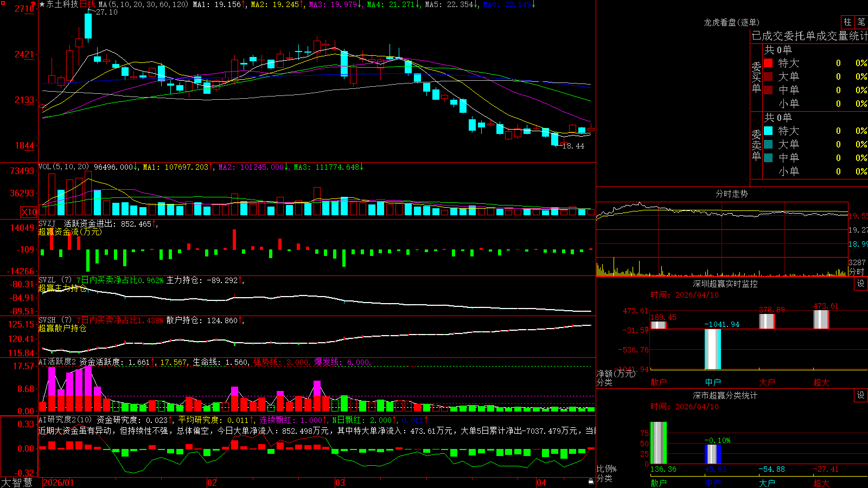Click the 深市超赢分类统计 panel title
The height and width of the screenshot is (488, 868).
(725, 395)
